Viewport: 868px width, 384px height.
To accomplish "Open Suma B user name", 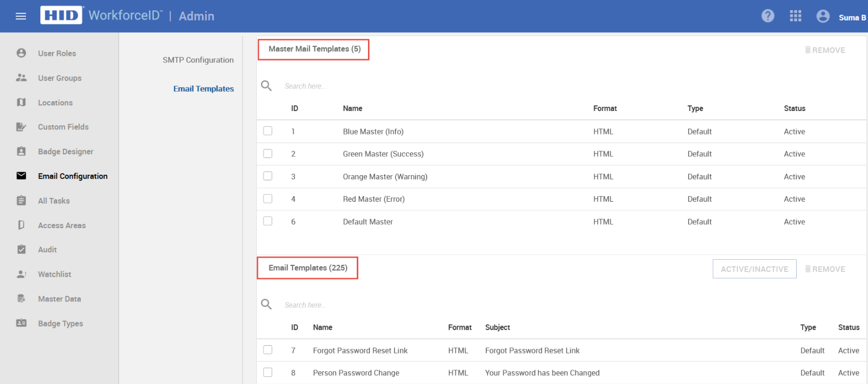I will pos(852,17).
